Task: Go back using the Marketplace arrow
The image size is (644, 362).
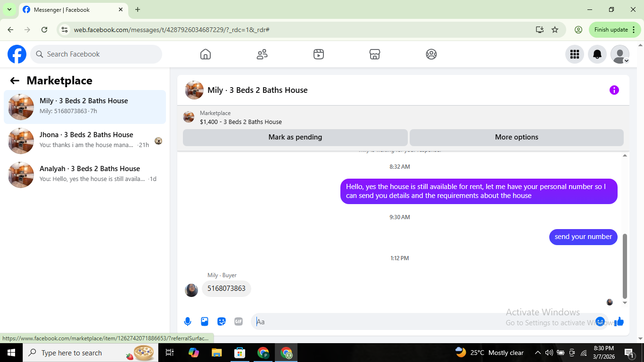Action: (x=15, y=81)
